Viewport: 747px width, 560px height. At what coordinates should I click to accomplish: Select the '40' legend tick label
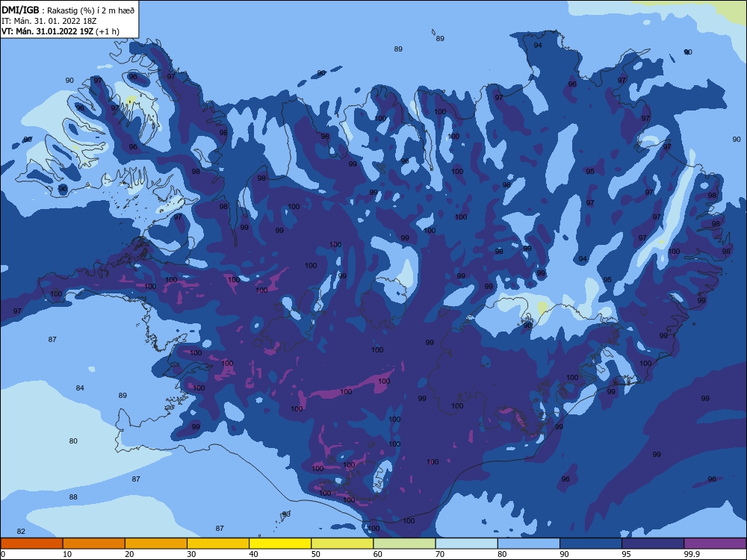[253, 554]
